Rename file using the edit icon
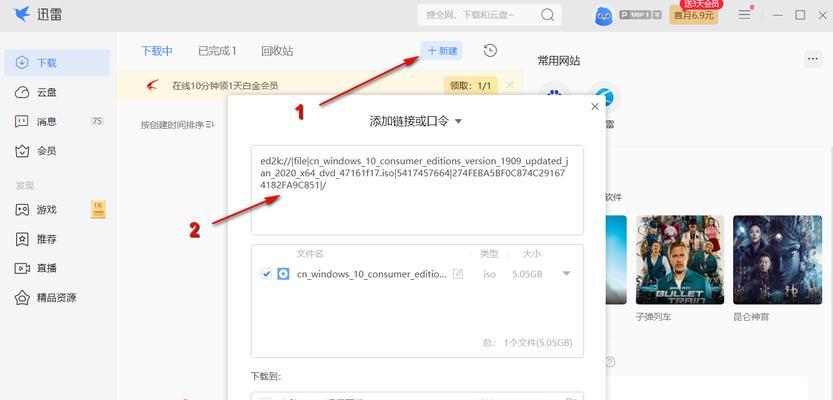The width and height of the screenshot is (833, 400). pyautogui.click(x=457, y=274)
